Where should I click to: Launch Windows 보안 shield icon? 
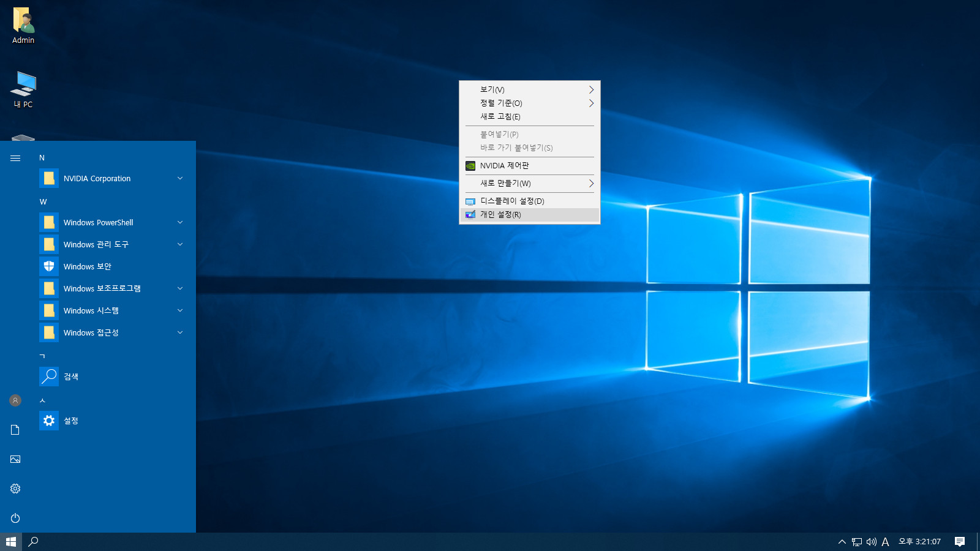49,266
